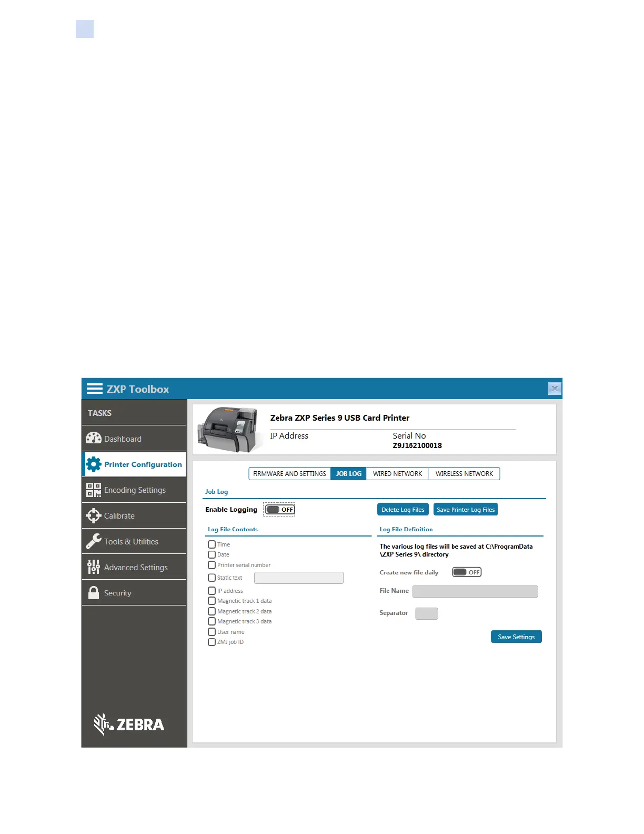The height and width of the screenshot is (834, 644).
Task: Check the User name checkbox
Action: click(x=212, y=632)
